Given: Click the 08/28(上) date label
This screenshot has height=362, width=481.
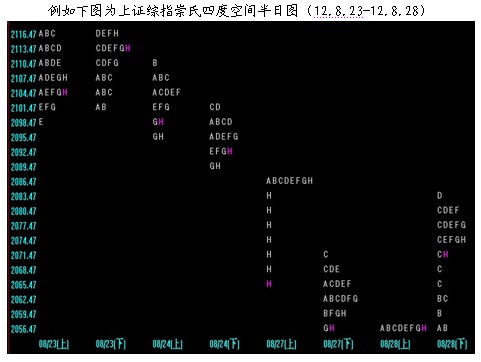Looking at the screenshot, I should tap(396, 344).
